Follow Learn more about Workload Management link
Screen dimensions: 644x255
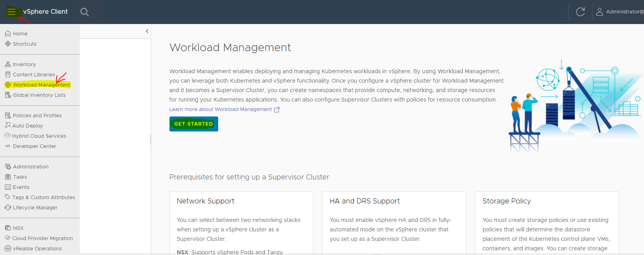221,109
